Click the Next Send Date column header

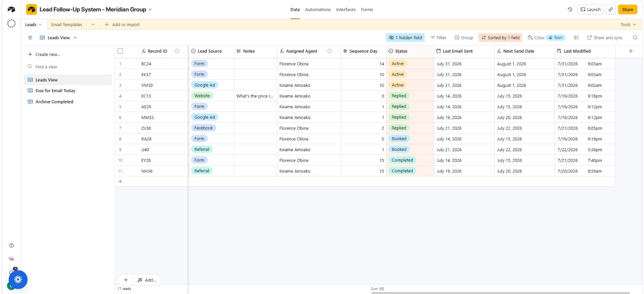(524, 51)
